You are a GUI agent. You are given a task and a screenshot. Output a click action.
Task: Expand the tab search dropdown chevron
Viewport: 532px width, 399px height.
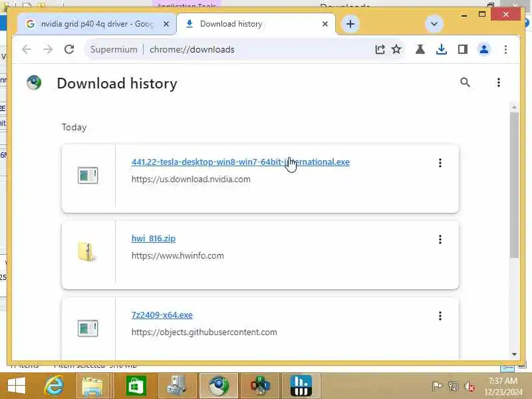(434, 24)
